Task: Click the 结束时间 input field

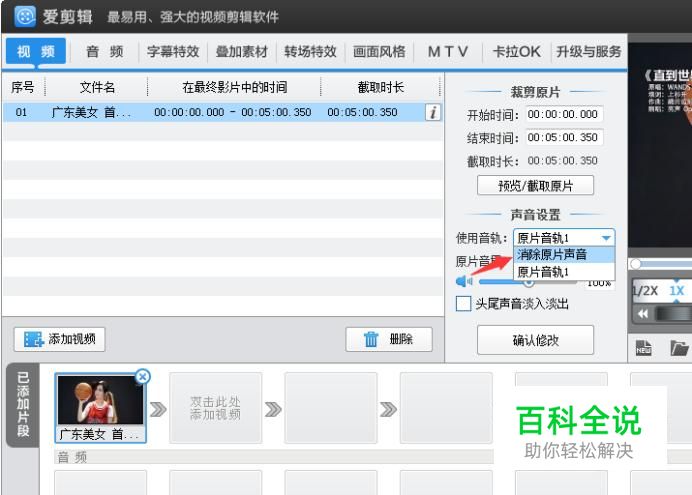Action: point(564,137)
